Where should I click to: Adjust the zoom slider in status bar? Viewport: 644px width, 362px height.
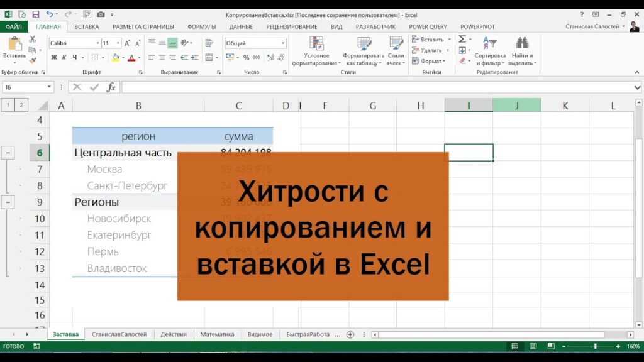pyautogui.click(x=595, y=346)
